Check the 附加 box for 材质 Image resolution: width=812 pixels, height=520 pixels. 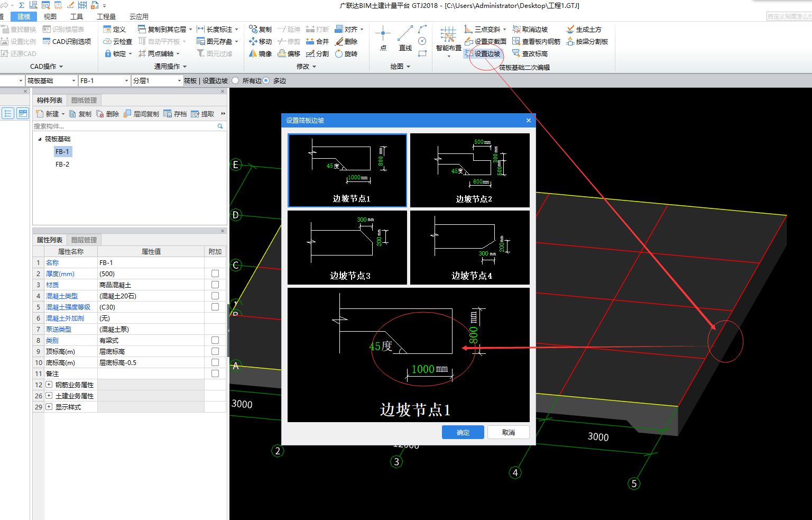pos(215,285)
